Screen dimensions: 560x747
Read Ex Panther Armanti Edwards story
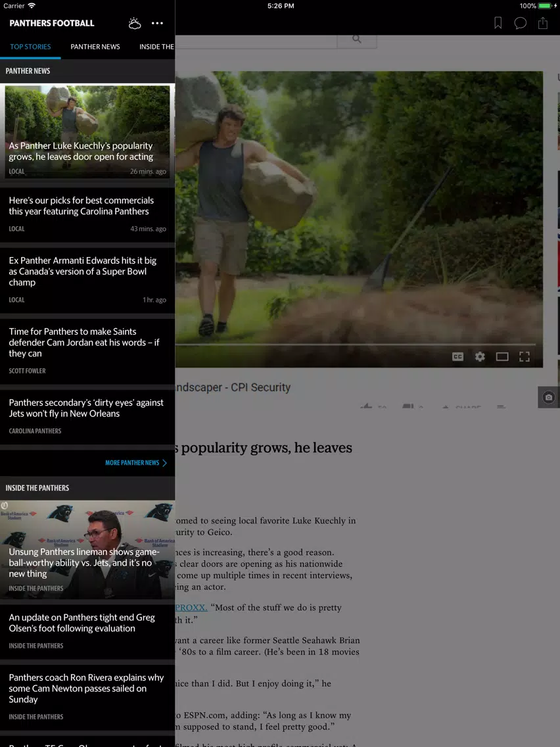point(87,281)
